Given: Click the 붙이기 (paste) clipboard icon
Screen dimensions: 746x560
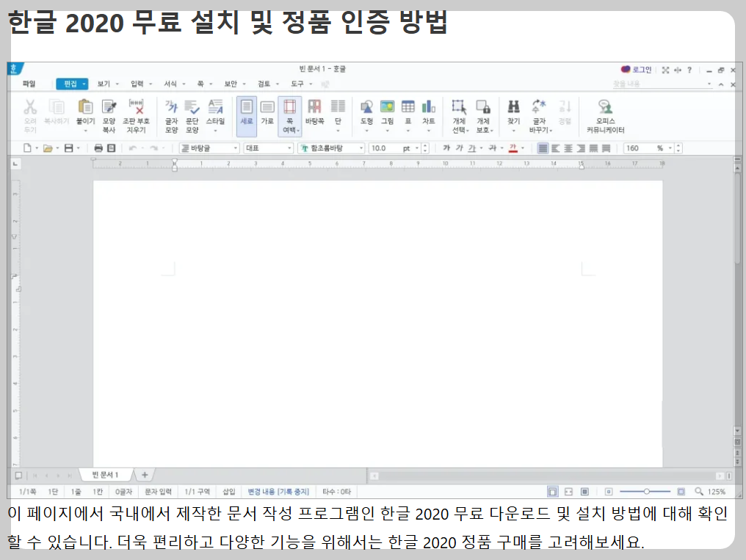Looking at the screenshot, I should (85, 107).
